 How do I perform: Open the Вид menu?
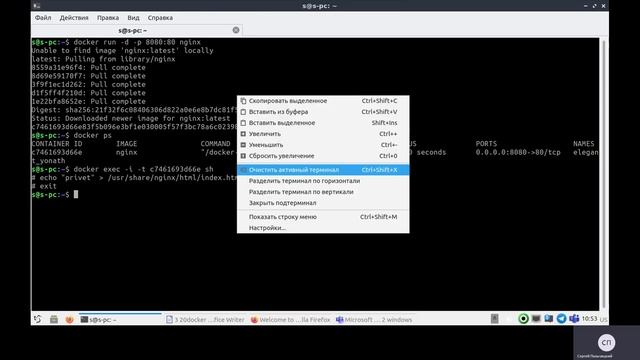133,18
